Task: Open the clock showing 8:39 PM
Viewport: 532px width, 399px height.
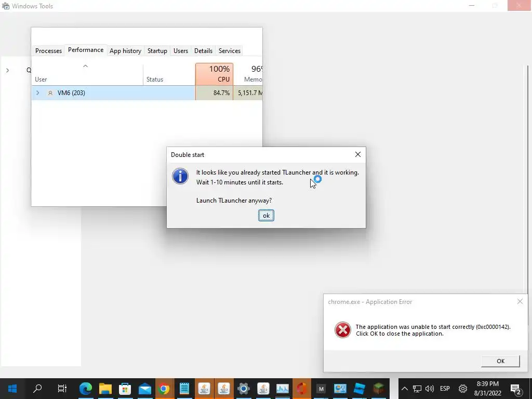Action: click(487, 389)
